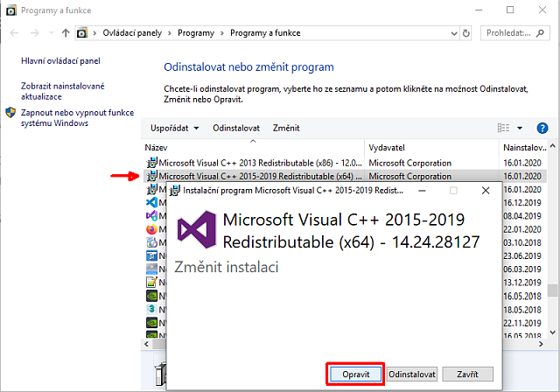The width and height of the screenshot is (560, 392).
Task: Click the horizontal scrollbar left arrow
Action: coord(146,344)
